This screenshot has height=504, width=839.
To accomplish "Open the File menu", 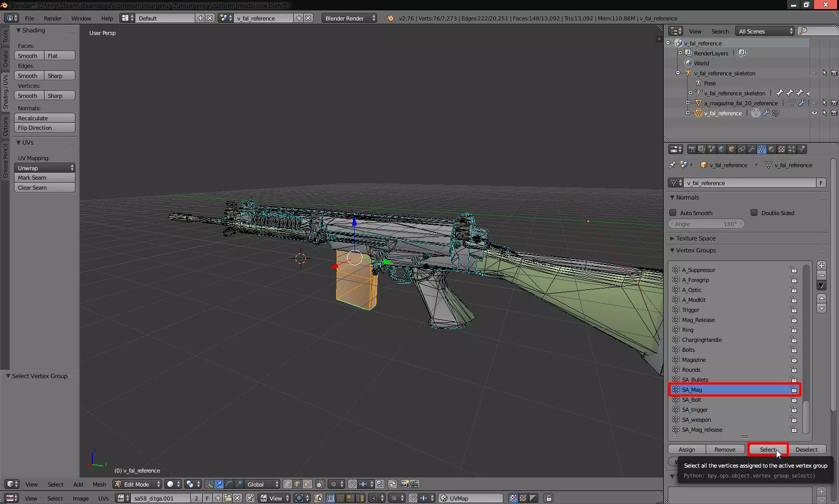I will 29,18.
